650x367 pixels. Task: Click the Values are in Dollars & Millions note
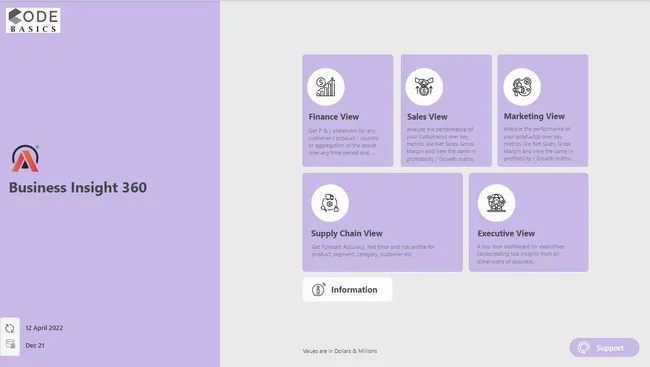(x=340, y=351)
